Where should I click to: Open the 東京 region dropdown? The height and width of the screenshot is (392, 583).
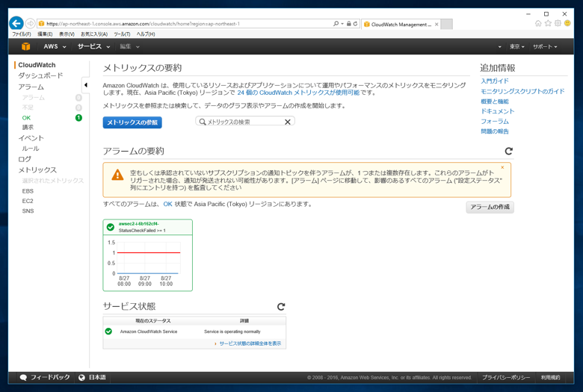[x=516, y=46]
